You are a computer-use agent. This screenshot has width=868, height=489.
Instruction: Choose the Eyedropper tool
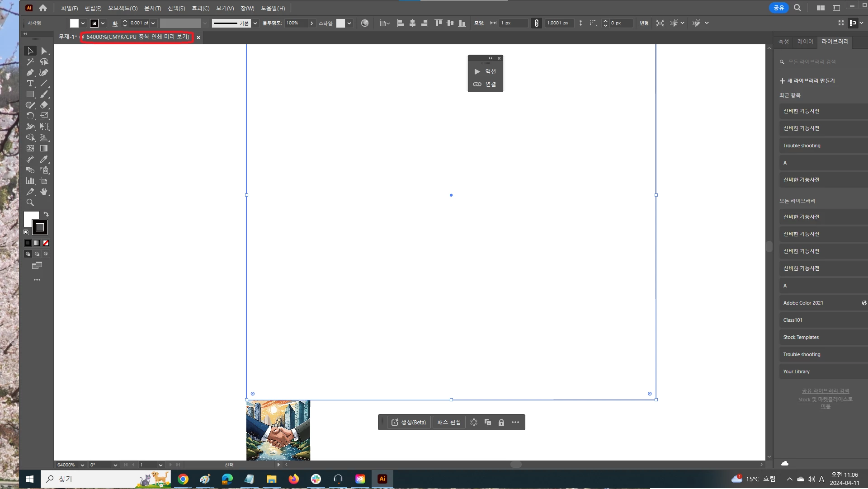44,160
